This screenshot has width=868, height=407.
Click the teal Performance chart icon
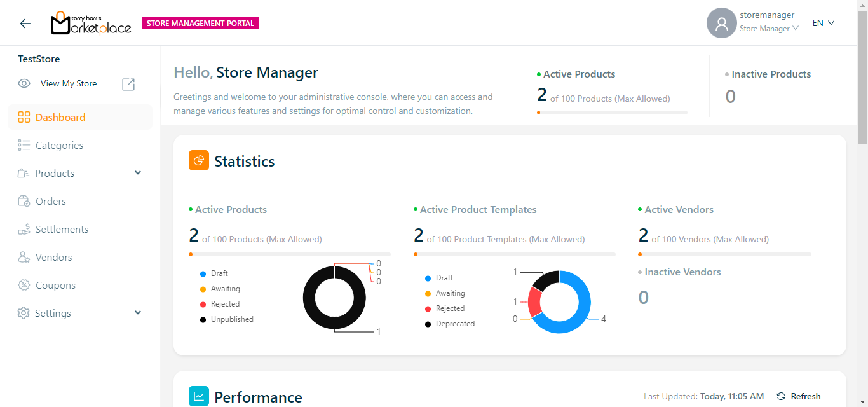click(x=199, y=396)
